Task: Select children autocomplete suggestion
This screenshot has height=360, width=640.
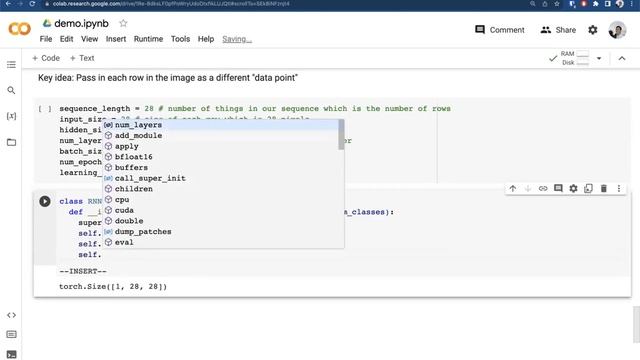Action: pyautogui.click(x=220, y=189)
